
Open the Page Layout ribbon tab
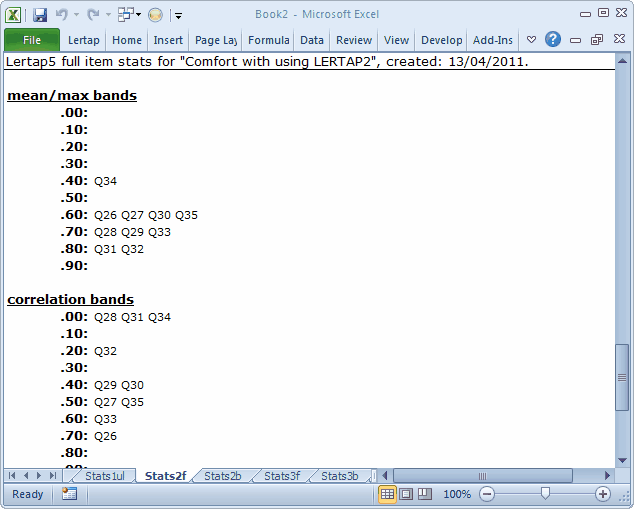(216, 40)
